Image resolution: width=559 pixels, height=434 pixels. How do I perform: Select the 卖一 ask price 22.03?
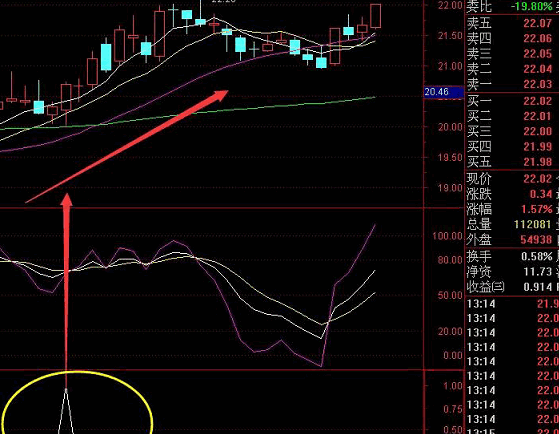pos(537,84)
